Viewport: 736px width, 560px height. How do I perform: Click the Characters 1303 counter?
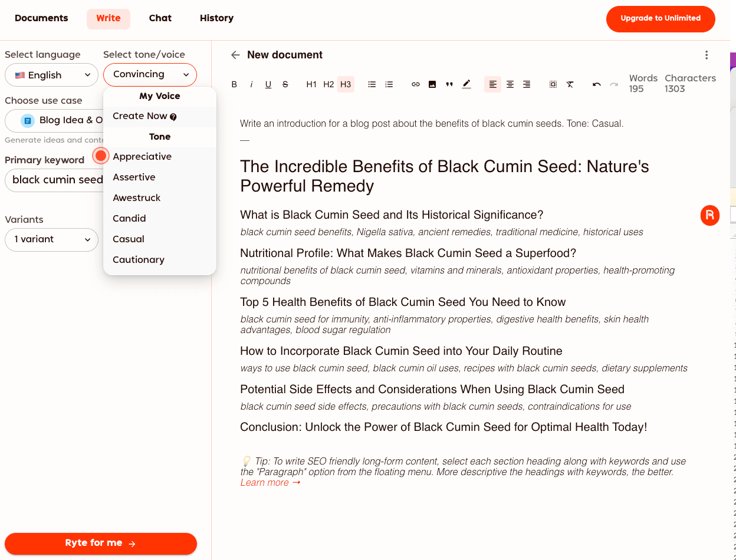690,84
